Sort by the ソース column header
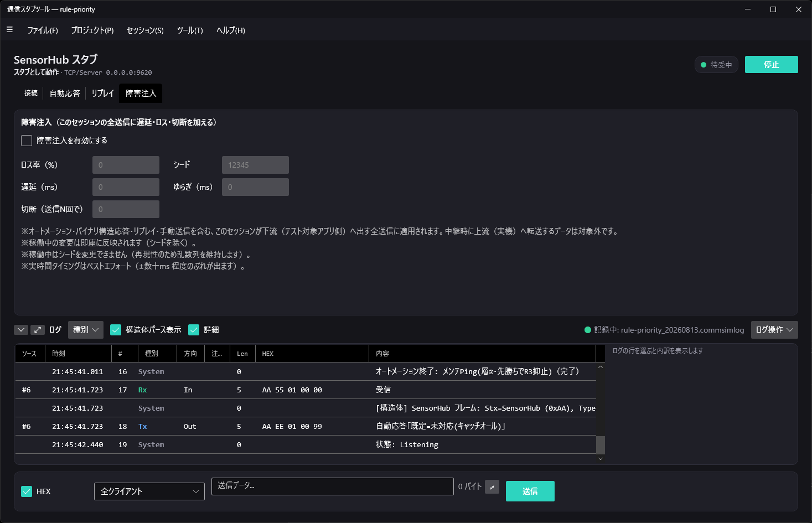 point(30,354)
